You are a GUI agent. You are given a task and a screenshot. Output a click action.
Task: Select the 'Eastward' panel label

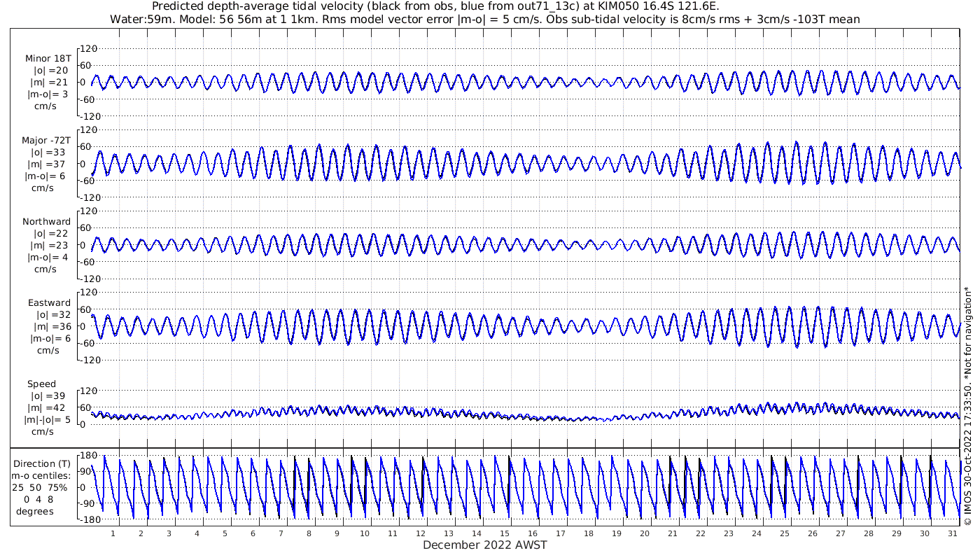pos(49,302)
